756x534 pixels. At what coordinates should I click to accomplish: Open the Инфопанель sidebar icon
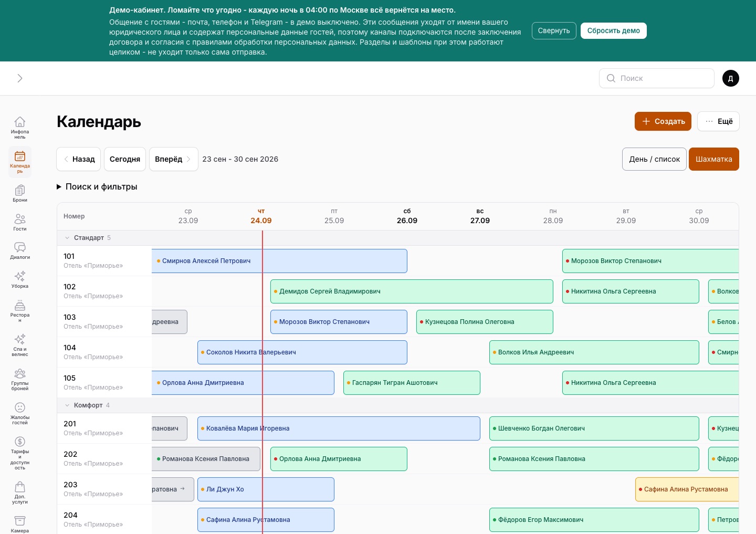(x=20, y=127)
